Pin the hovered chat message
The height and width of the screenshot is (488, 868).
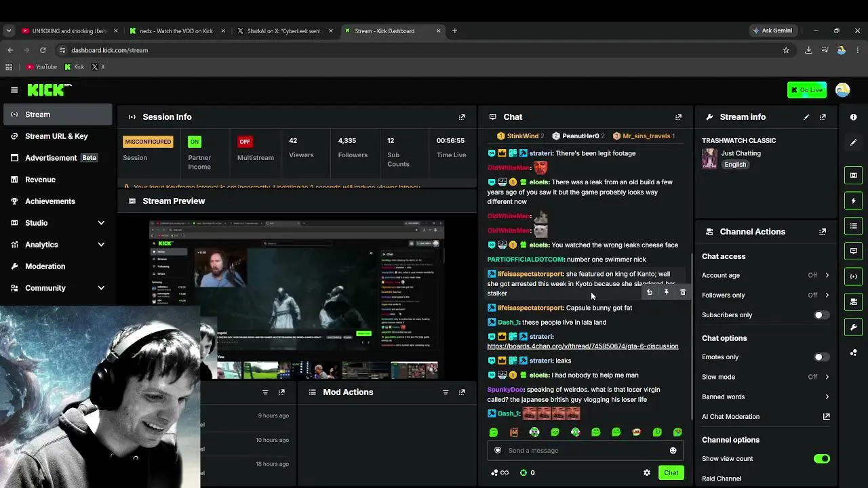pyautogui.click(x=666, y=292)
